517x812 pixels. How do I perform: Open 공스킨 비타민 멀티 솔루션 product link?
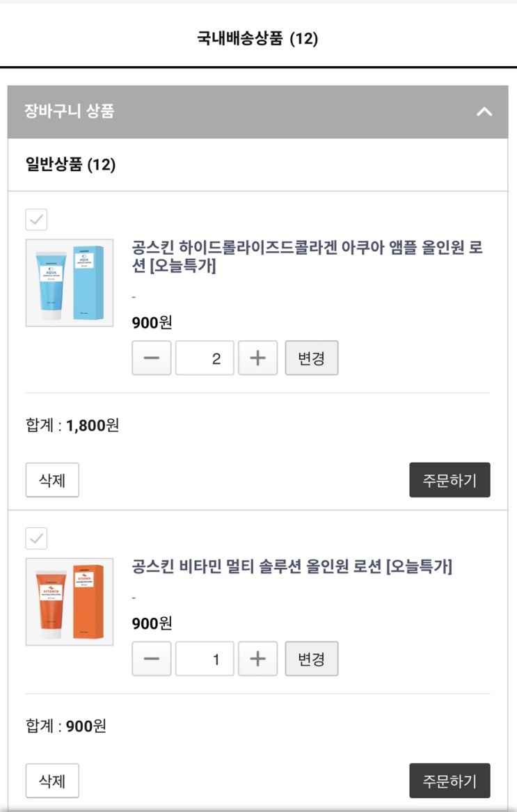point(292,566)
